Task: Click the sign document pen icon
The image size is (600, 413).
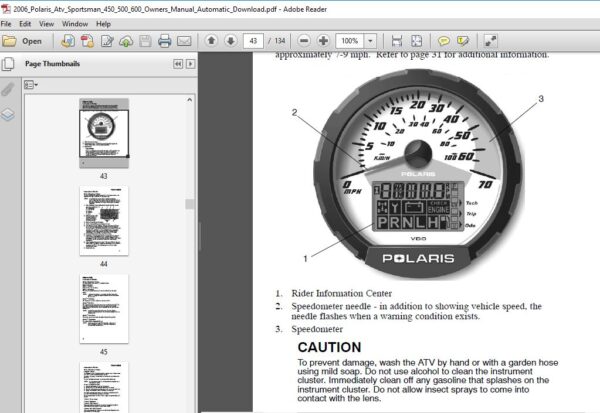Action: pos(107,41)
